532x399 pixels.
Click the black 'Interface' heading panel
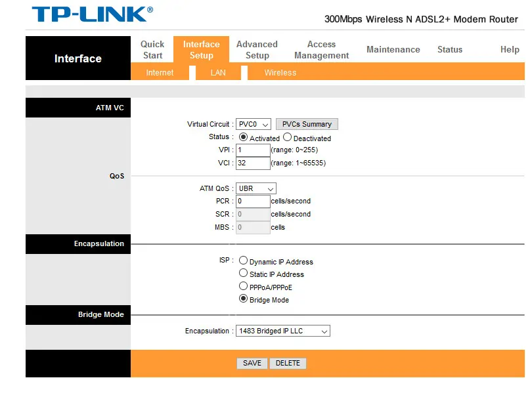pos(78,58)
